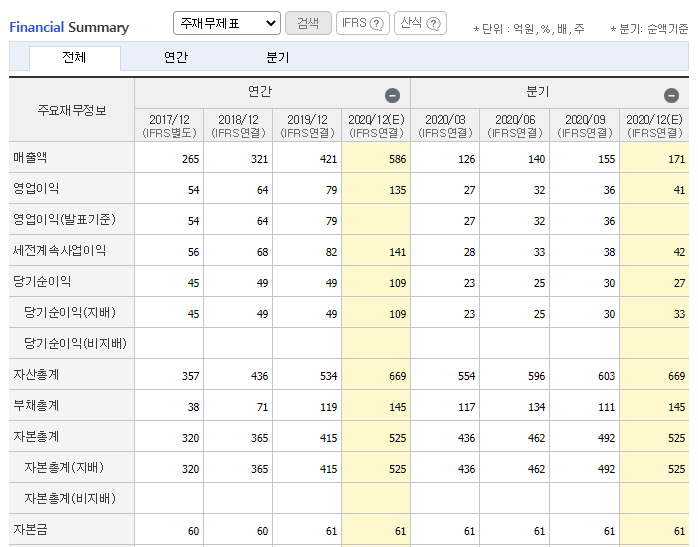The height and width of the screenshot is (547, 698).
Task: Click the 자산총계 value 603 for 2020/09
Action: [x=607, y=376]
